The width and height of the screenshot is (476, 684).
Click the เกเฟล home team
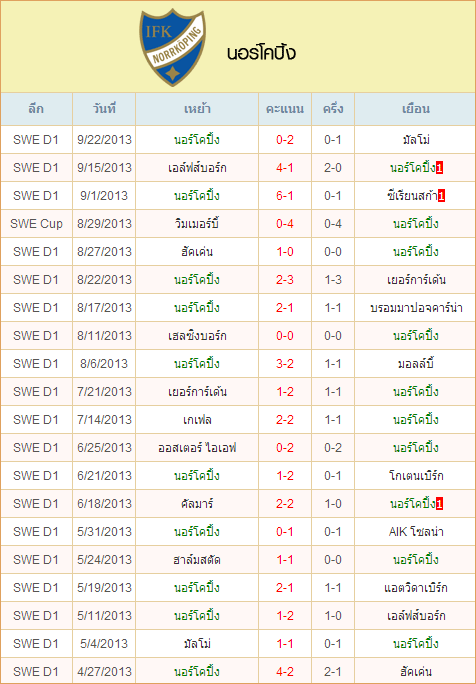pos(197,420)
